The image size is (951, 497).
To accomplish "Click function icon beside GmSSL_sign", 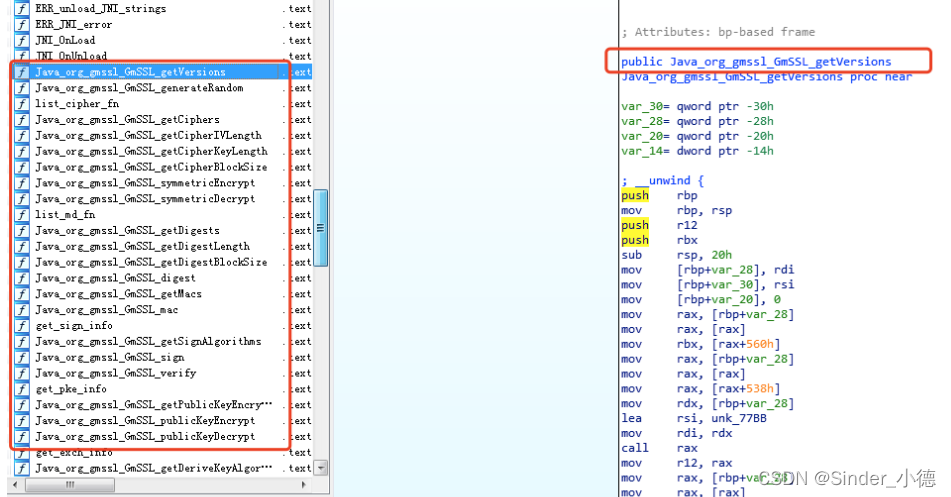I will tap(22, 357).
